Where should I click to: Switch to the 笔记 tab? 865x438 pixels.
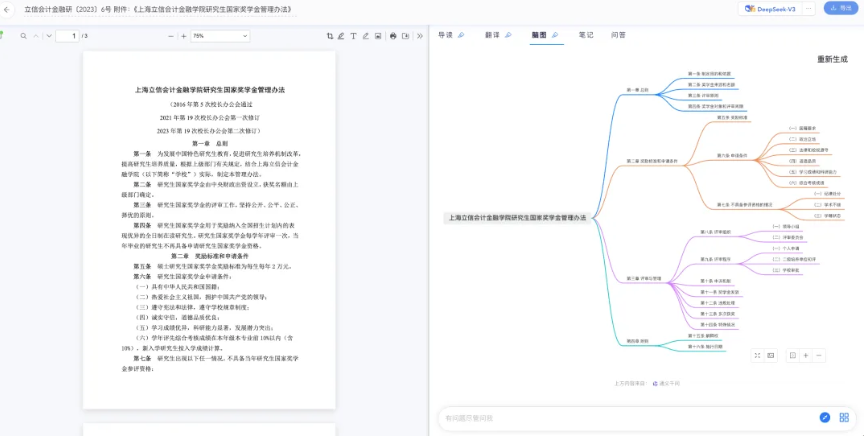(585, 35)
